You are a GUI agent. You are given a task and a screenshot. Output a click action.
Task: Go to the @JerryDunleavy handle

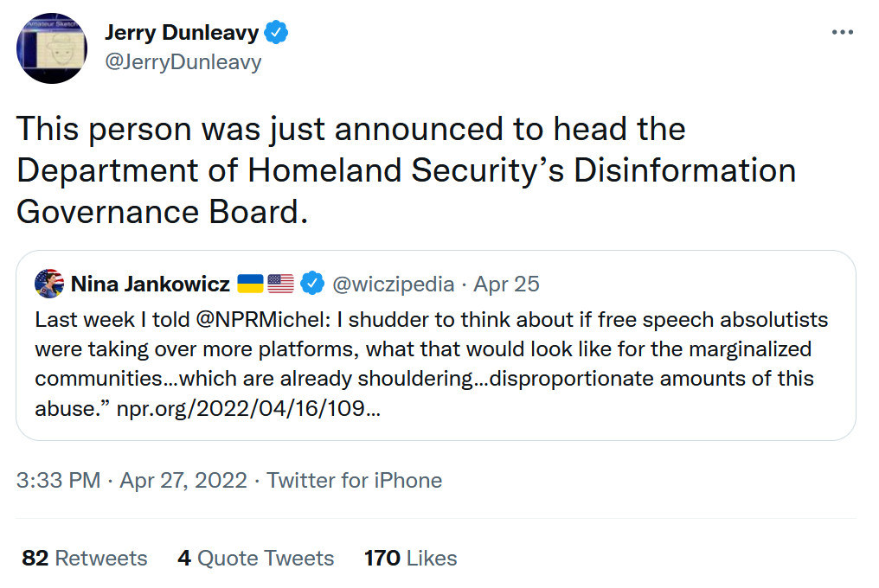coord(183,63)
